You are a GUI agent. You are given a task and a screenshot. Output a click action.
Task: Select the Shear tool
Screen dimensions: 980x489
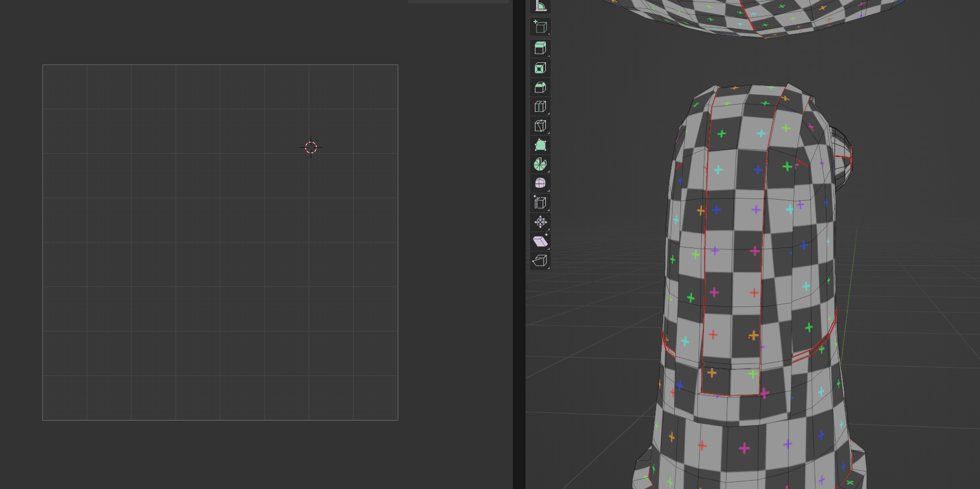pos(540,241)
